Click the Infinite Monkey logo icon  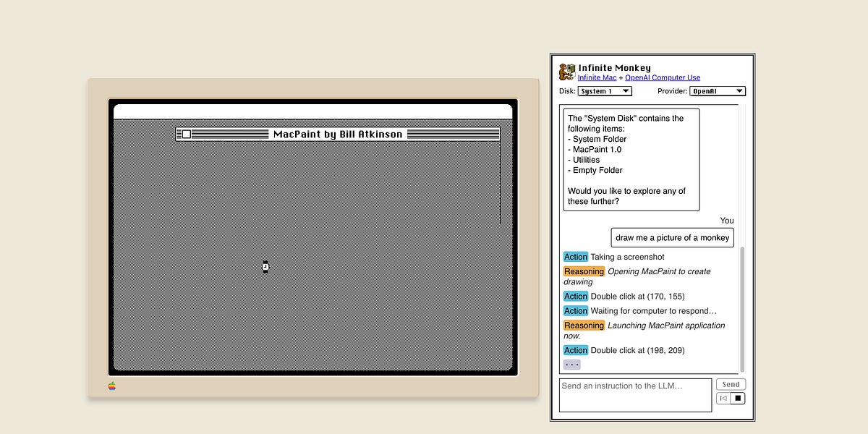click(x=567, y=72)
